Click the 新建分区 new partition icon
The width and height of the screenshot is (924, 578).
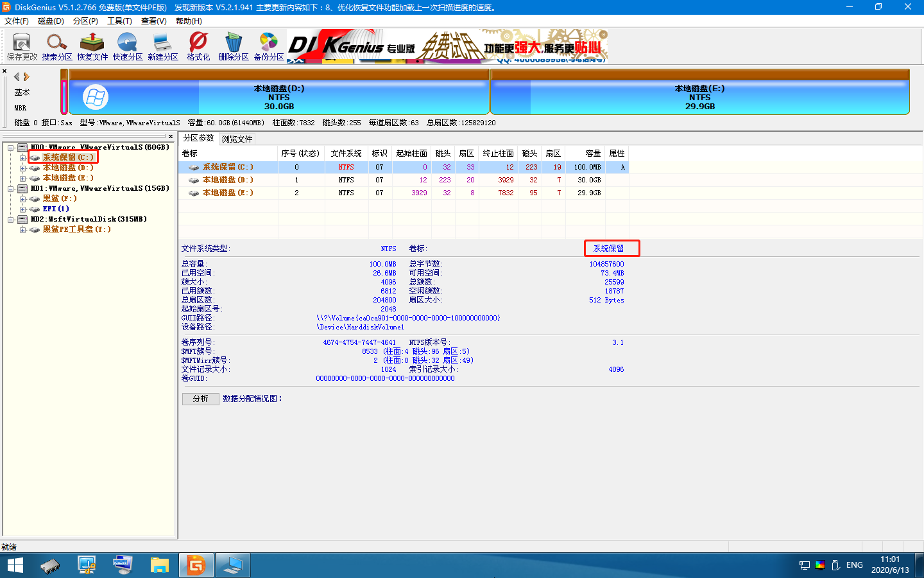click(163, 46)
